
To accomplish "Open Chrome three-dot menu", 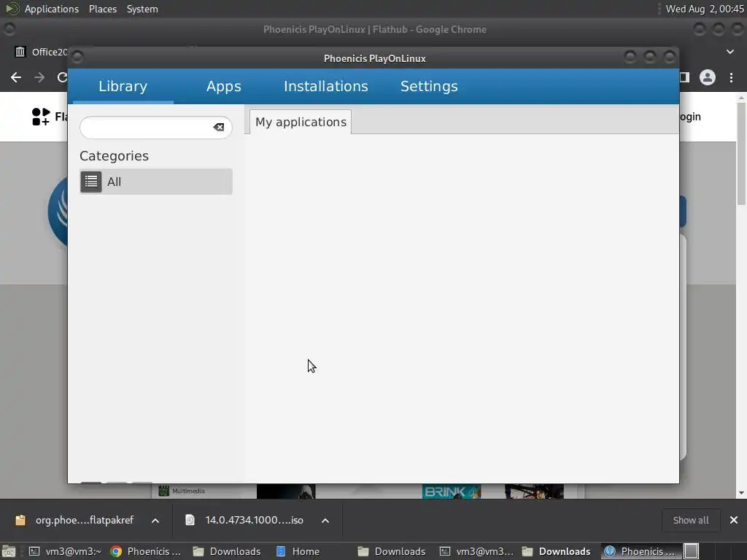I will pos(731,77).
